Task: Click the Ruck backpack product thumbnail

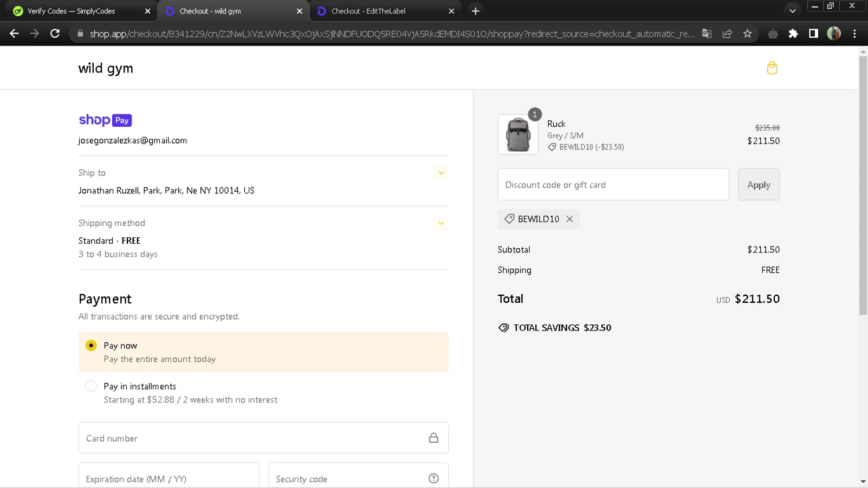Action: tap(518, 134)
